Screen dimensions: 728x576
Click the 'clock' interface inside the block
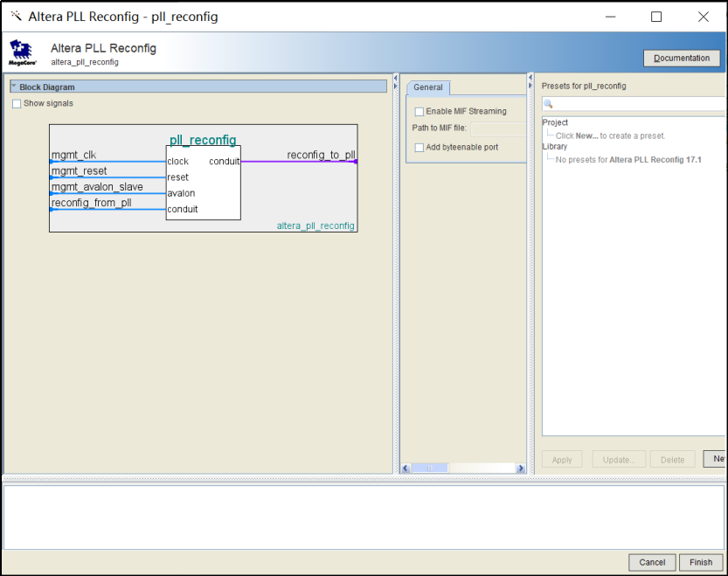[177, 161]
